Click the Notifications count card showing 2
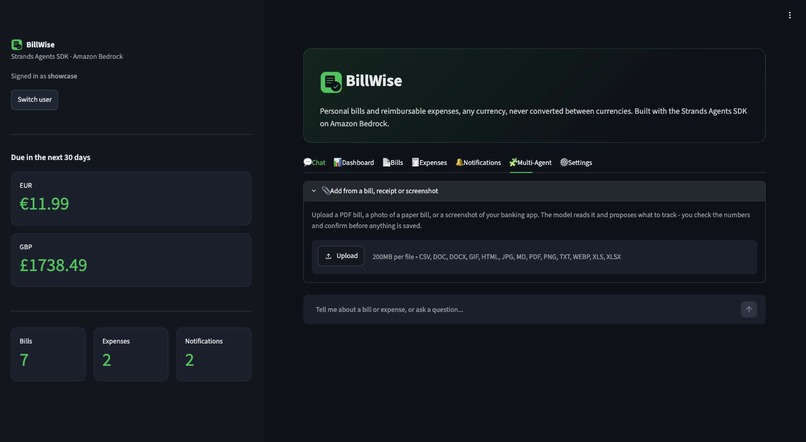This screenshot has width=806, height=442. tap(214, 354)
